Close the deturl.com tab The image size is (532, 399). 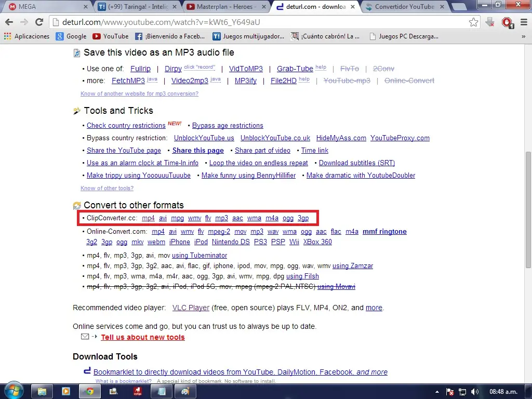(353, 6)
